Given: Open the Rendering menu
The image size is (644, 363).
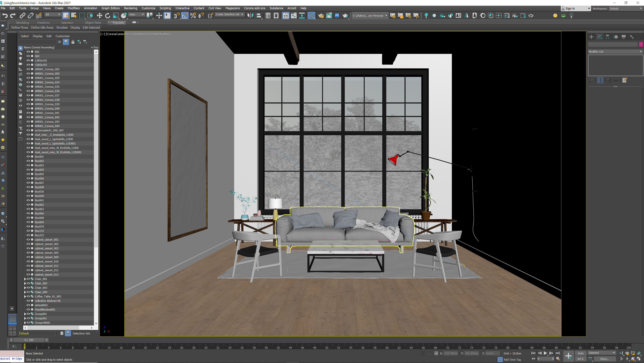Looking at the screenshot, I should pyautogui.click(x=131, y=8).
